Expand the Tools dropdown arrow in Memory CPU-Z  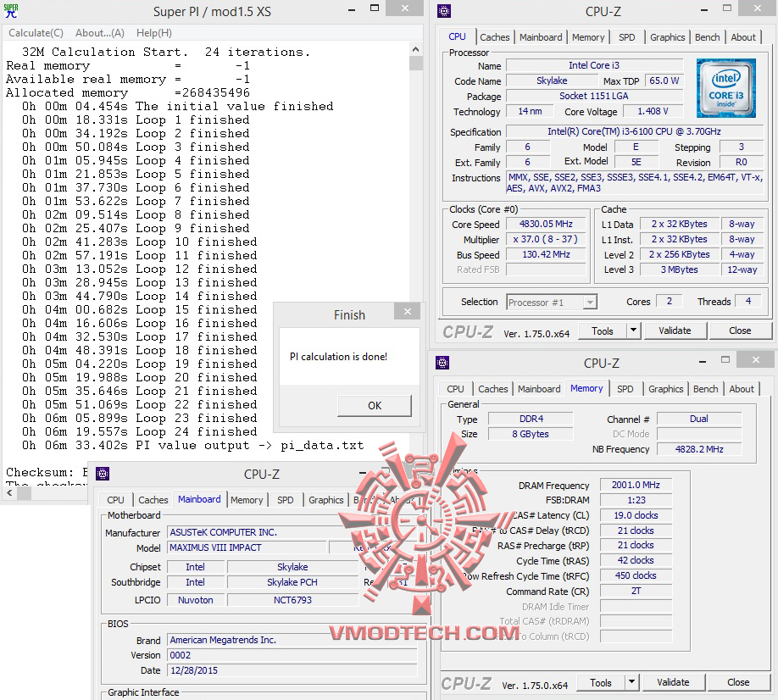pyautogui.click(x=631, y=682)
